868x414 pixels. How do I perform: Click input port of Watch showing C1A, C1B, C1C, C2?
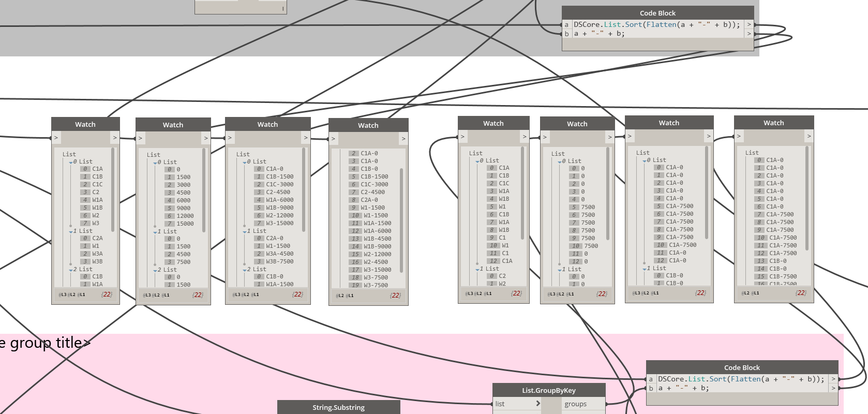pyautogui.click(x=56, y=137)
